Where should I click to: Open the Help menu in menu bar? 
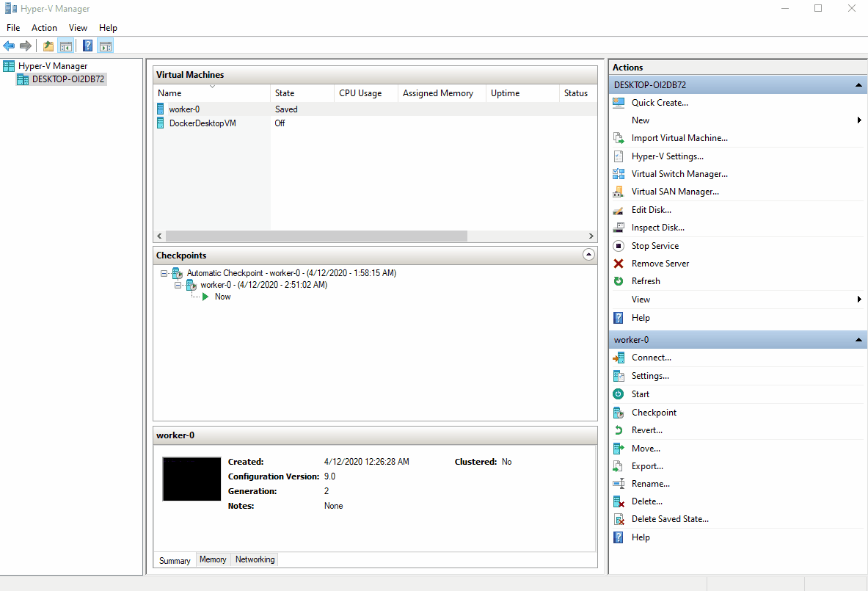click(108, 28)
